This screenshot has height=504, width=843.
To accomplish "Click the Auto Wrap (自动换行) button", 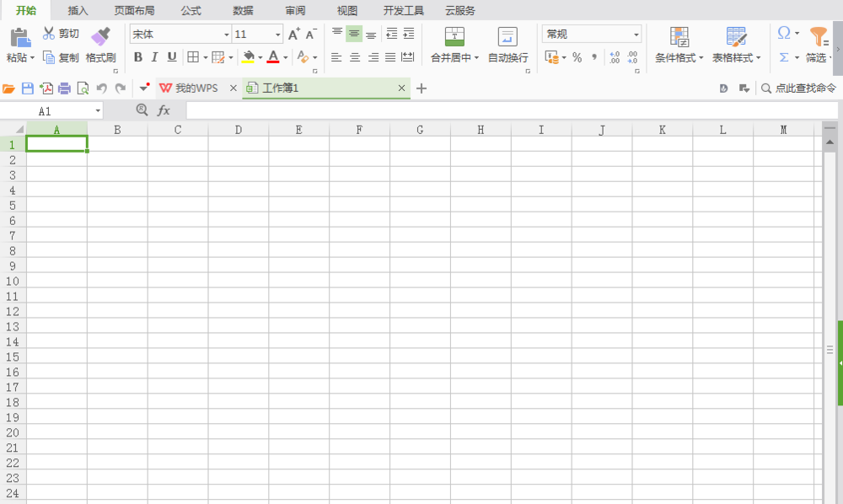I will pyautogui.click(x=508, y=46).
